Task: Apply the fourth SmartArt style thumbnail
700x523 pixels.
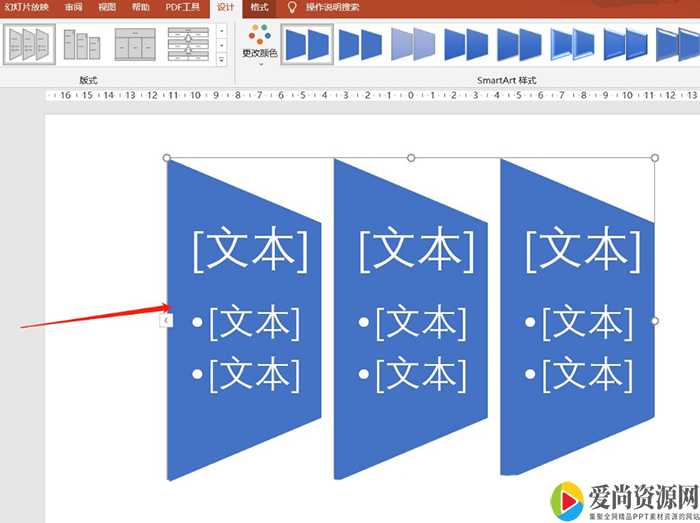Action: pyautogui.click(x=466, y=45)
